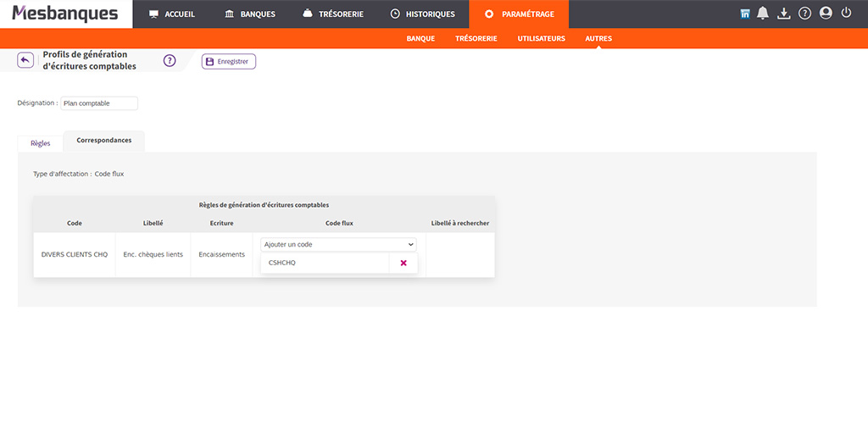Open notifications bell icon
The height and width of the screenshot is (433, 868).
(x=763, y=14)
